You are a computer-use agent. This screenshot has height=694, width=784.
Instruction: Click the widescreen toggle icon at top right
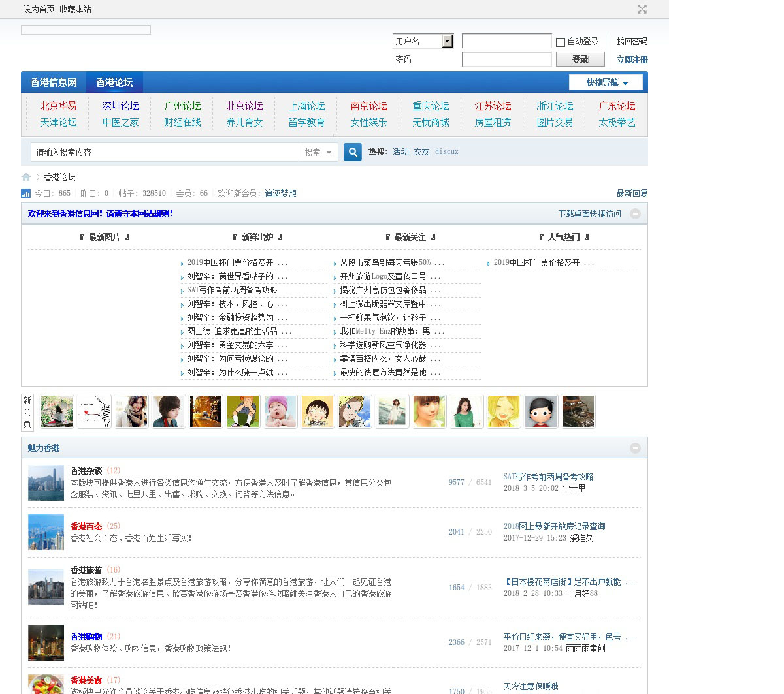coord(642,9)
